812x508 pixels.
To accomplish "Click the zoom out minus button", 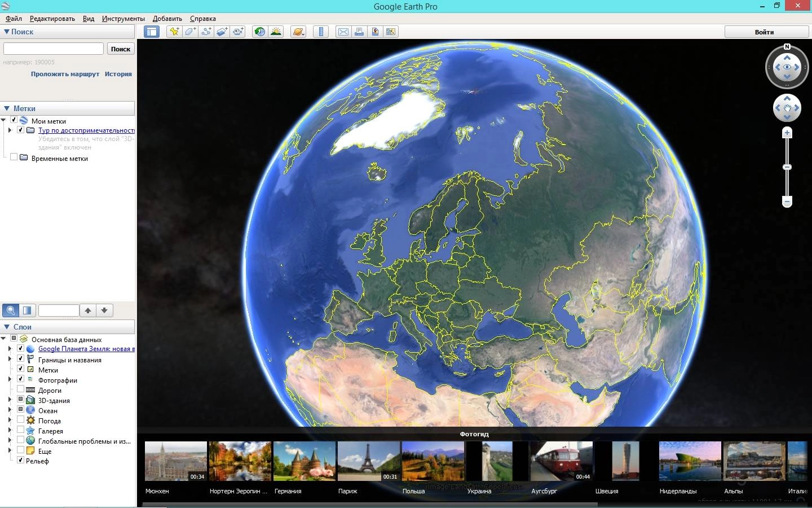I will tap(787, 202).
